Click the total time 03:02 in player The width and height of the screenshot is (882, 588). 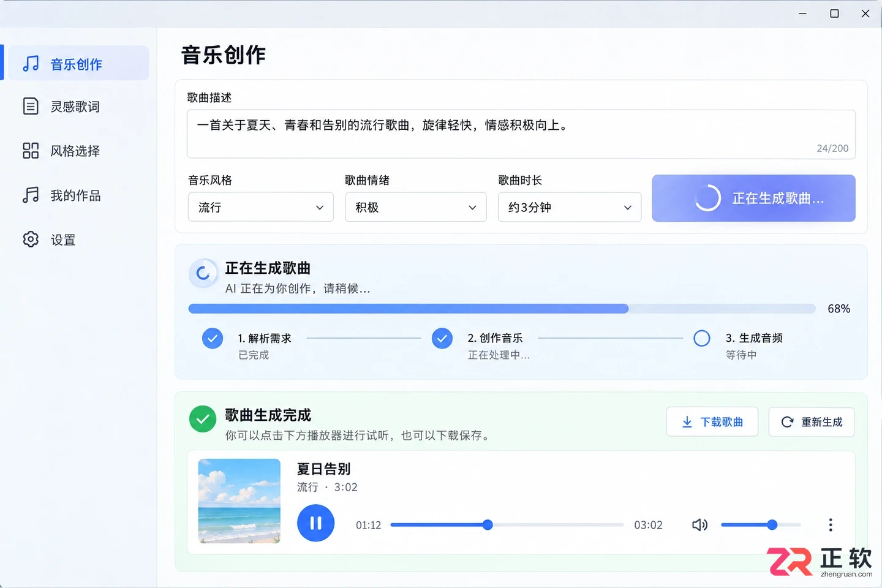click(x=648, y=525)
